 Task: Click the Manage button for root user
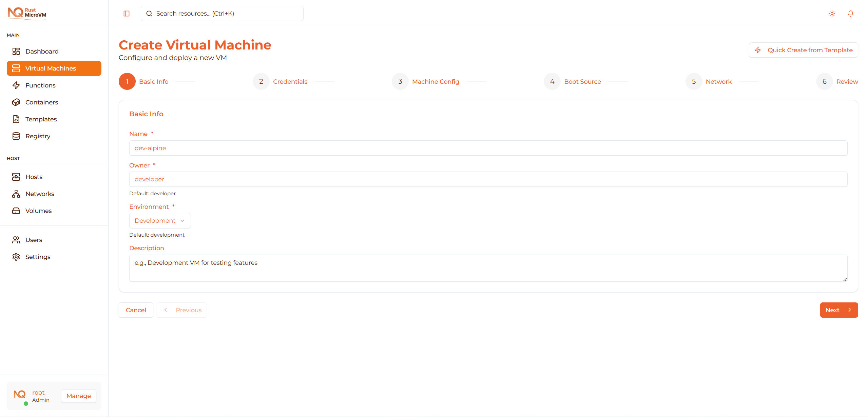tap(78, 396)
